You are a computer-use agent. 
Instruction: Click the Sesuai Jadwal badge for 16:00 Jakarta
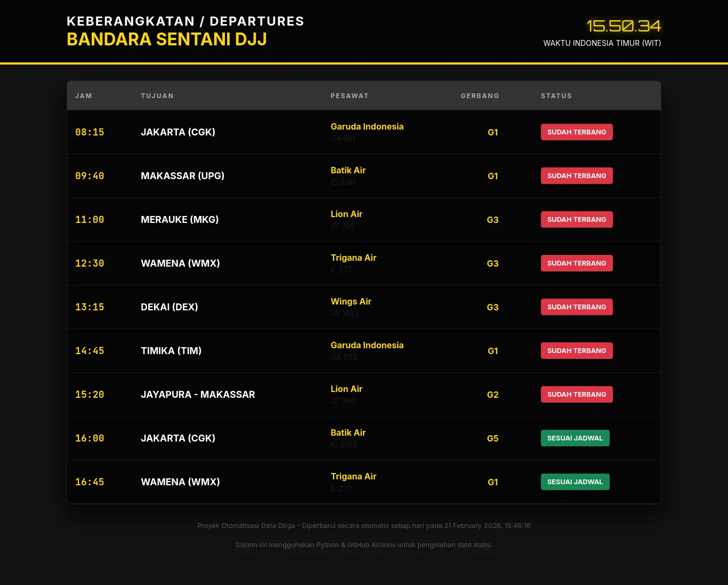tap(575, 438)
